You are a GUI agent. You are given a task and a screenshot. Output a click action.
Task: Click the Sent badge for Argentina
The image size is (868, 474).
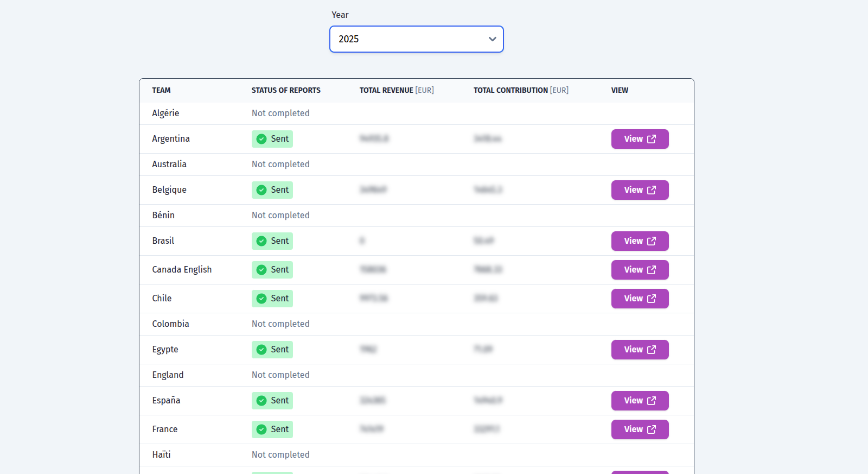click(272, 139)
